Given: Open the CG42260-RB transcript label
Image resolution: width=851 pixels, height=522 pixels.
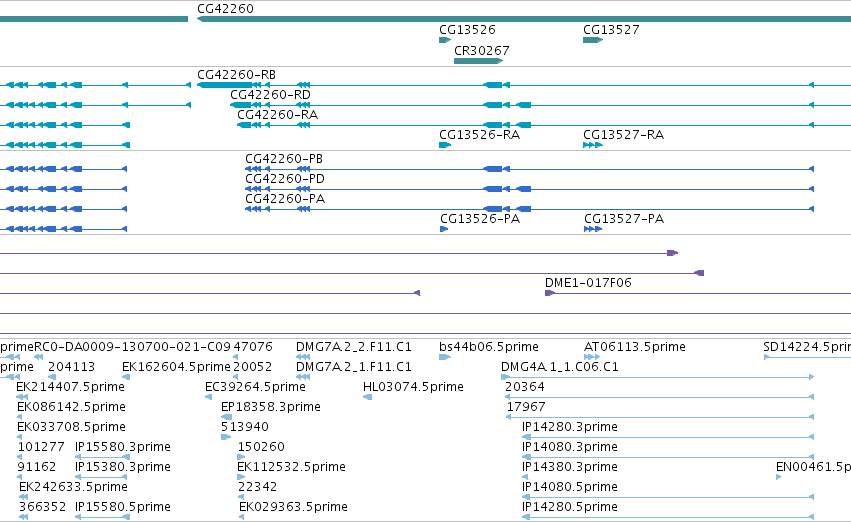Looking at the screenshot, I should [x=236, y=75].
